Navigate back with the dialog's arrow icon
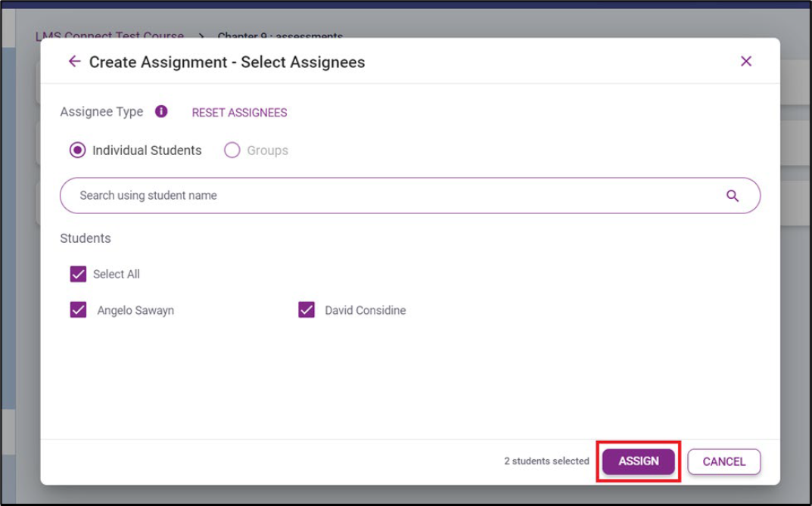 (x=72, y=62)
